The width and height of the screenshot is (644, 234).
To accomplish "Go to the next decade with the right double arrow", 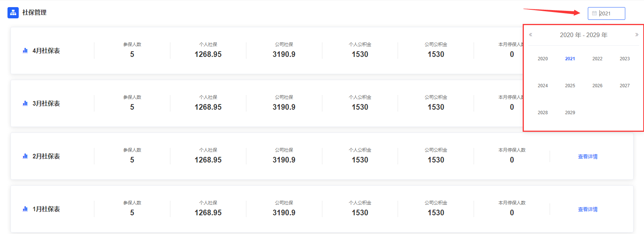I will coord(637,35).
